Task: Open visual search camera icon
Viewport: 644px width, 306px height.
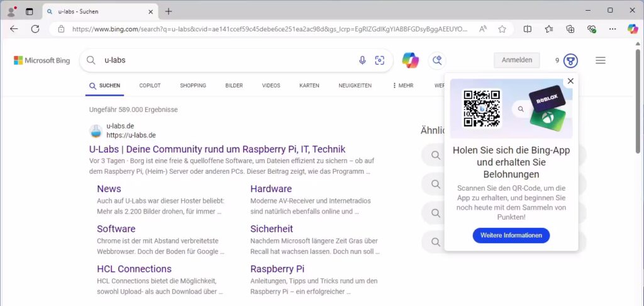Action: pos(380,60)
